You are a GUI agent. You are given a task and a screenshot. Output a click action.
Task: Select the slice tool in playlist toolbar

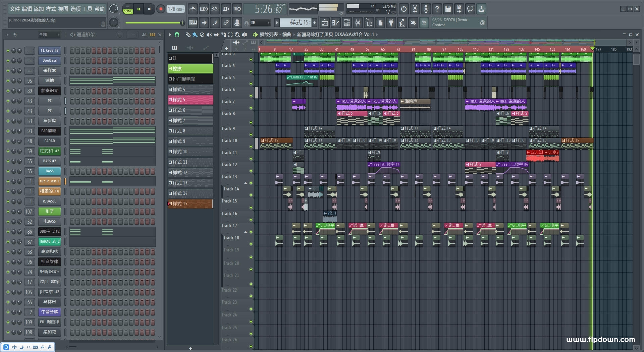(x=223, y=35)
